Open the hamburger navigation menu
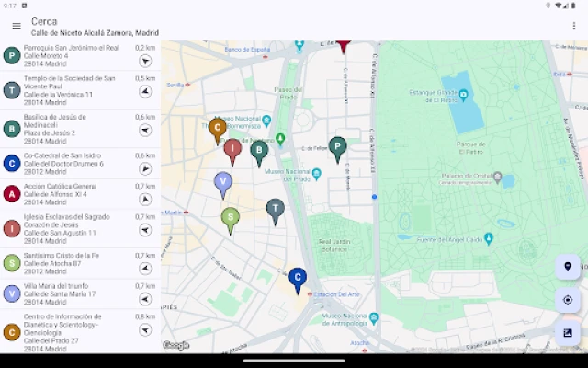This screenshot has height=368, width=588. pos(17,26)
